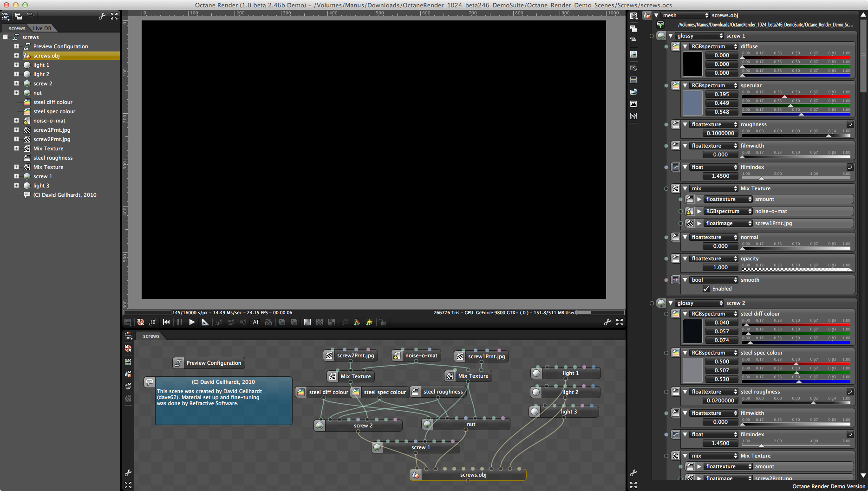The width and height of the screenshot is (868, 491).
Task: Click the recenter view target icon
Action: (x=140, y=322)
